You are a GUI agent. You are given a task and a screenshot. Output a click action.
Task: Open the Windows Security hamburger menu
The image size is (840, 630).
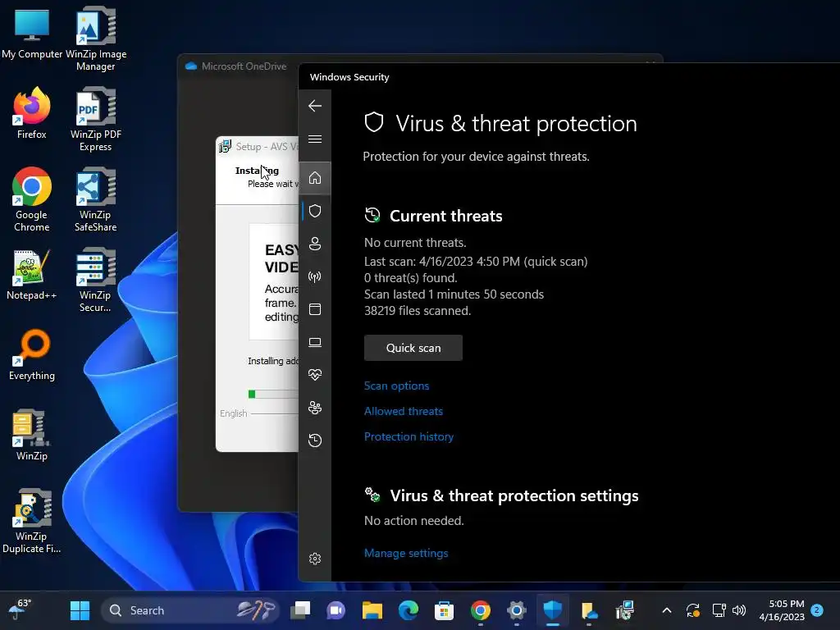click(315, 139)
